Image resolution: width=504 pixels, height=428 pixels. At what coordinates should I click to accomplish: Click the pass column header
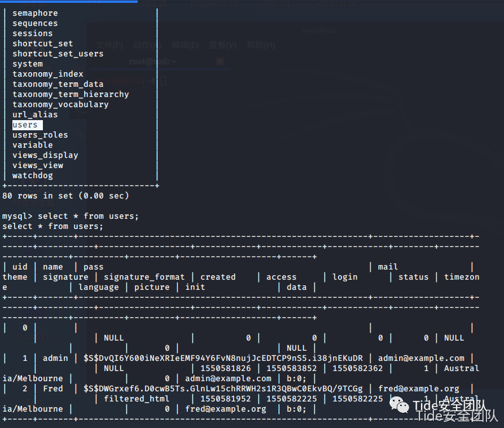94,267
